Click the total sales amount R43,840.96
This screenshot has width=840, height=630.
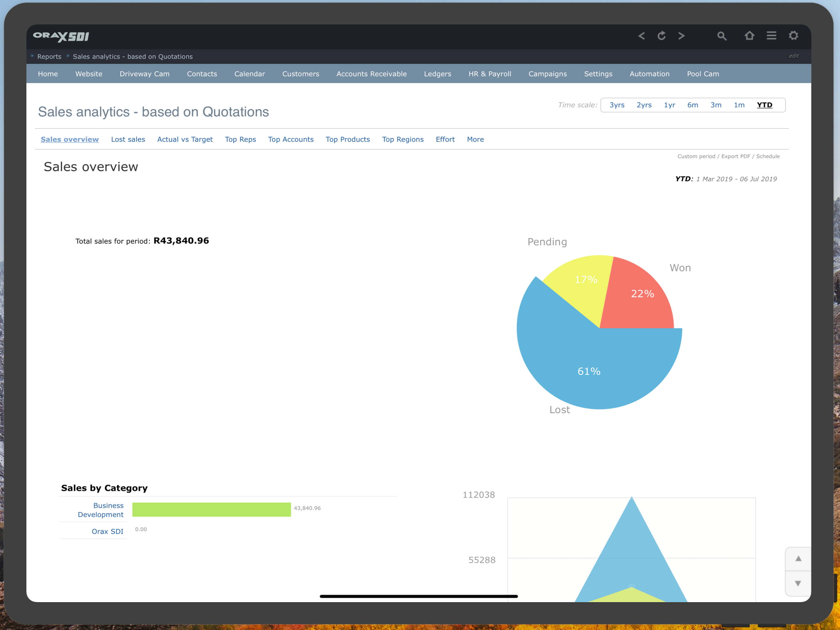(x=181, y=241)
